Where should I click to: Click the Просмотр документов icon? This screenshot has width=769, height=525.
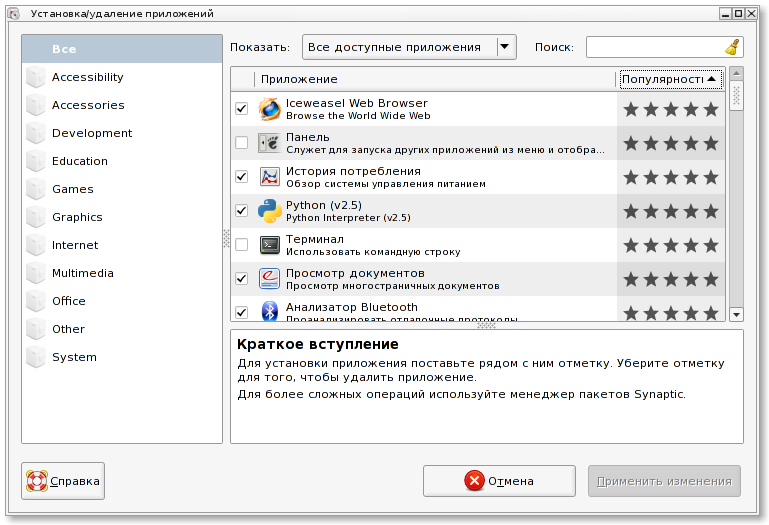click(x=269, y=279)
